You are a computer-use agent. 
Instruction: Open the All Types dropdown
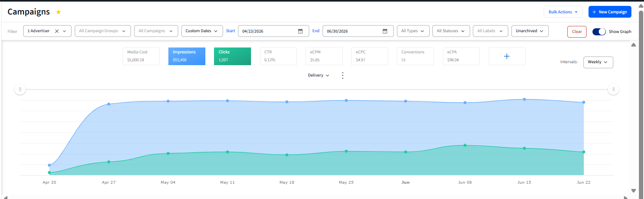coord(413,31)
